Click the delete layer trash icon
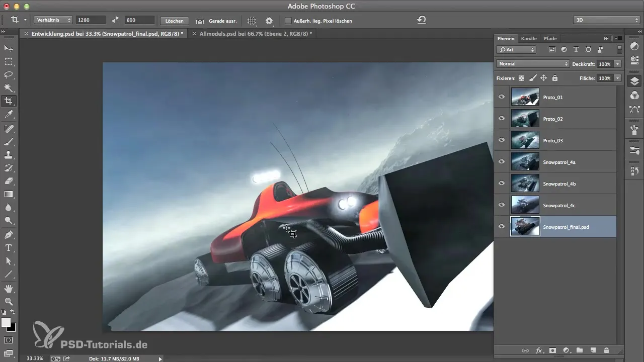Image resolution: width=644 pixels, height=362 pixels. [606, 350]
